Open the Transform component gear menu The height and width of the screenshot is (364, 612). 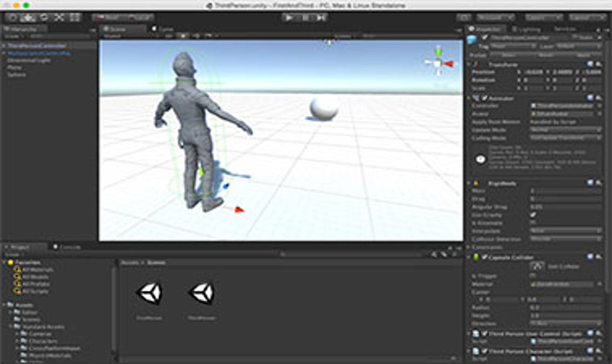599,64
